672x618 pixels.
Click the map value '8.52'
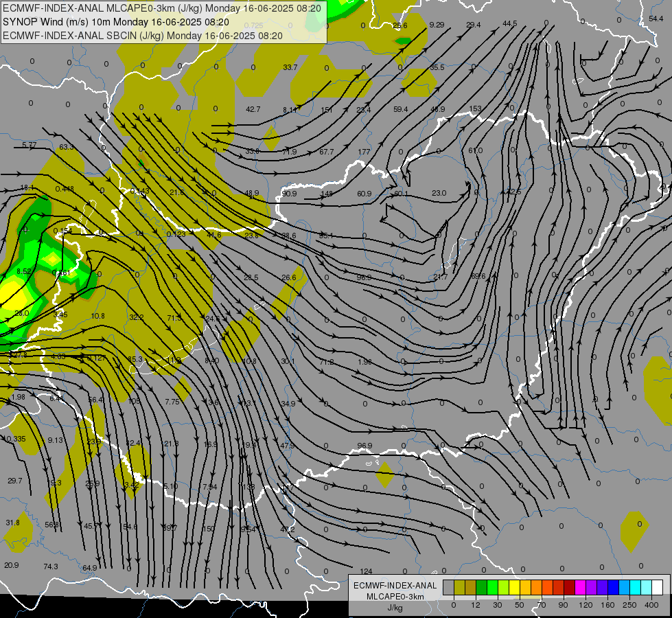[24, 271]
